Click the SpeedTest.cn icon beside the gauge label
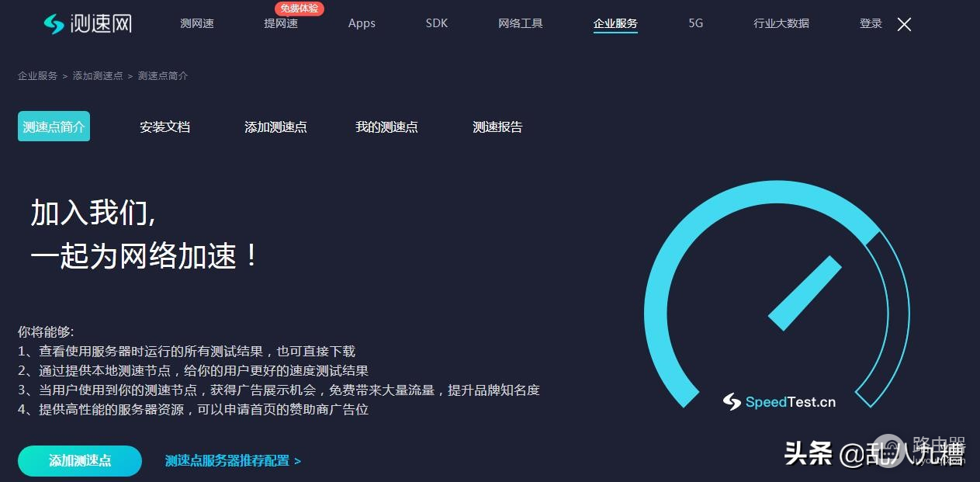Screen dimensions: 980x482 point(730,402)
